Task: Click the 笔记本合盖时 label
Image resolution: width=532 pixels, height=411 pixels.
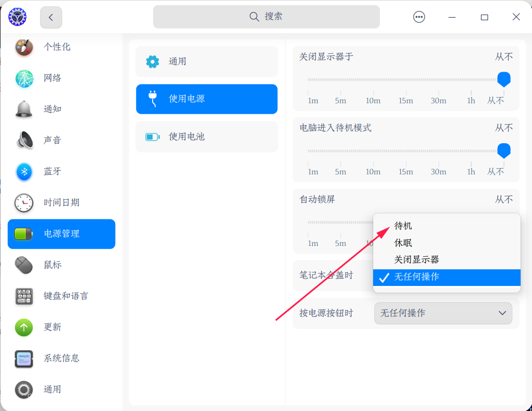Action: (x=326, y=275)
